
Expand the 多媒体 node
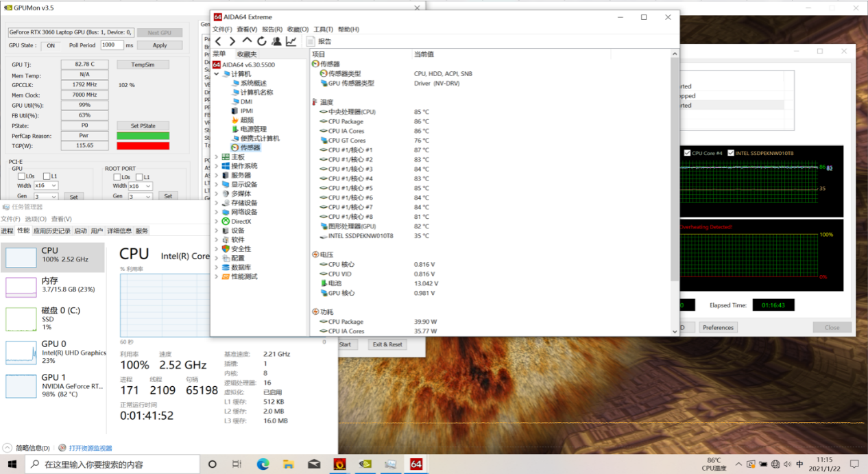(x=217, y=193)
